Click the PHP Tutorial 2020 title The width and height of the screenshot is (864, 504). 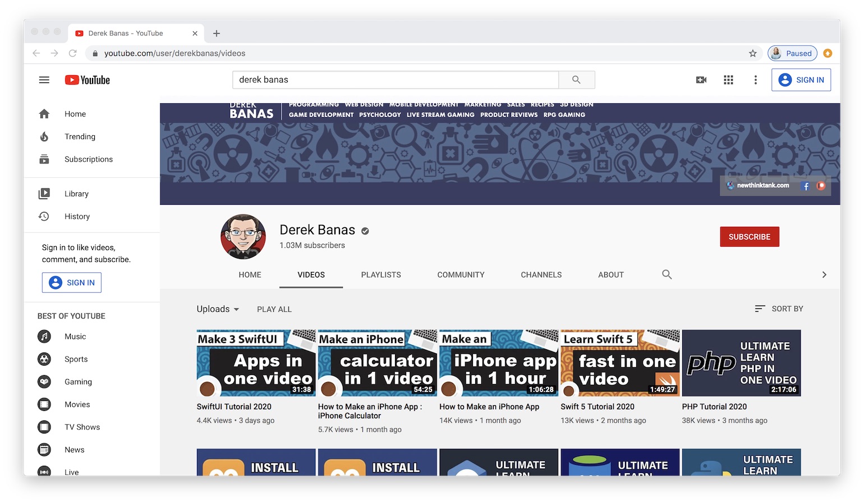click(714, 406)
